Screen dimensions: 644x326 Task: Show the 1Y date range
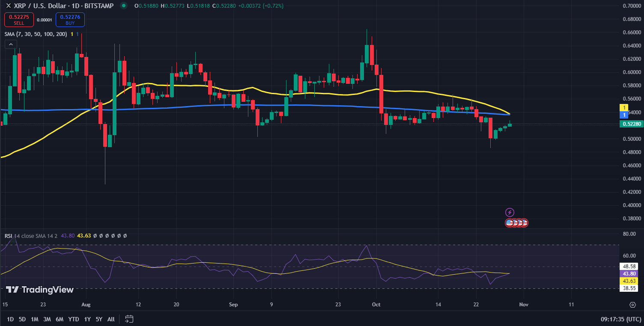[x=87, y=319]
